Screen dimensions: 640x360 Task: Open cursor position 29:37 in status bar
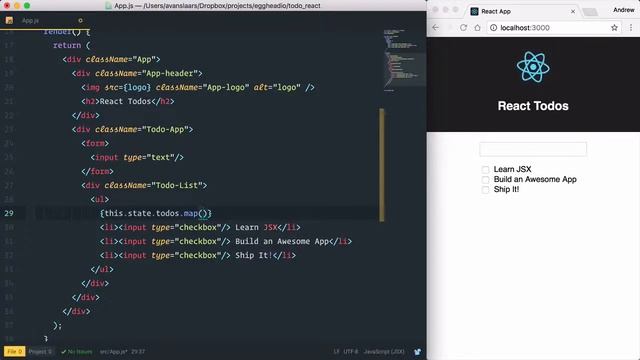point(138,351)
